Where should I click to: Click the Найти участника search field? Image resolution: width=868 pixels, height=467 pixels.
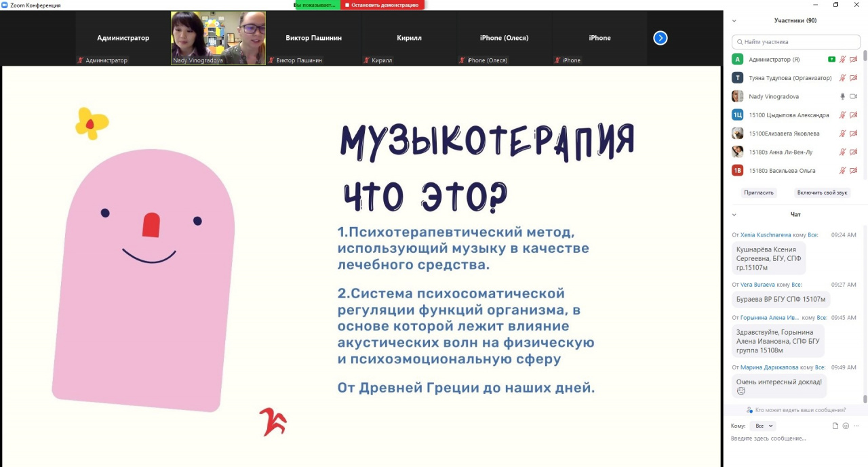[796, 42]
